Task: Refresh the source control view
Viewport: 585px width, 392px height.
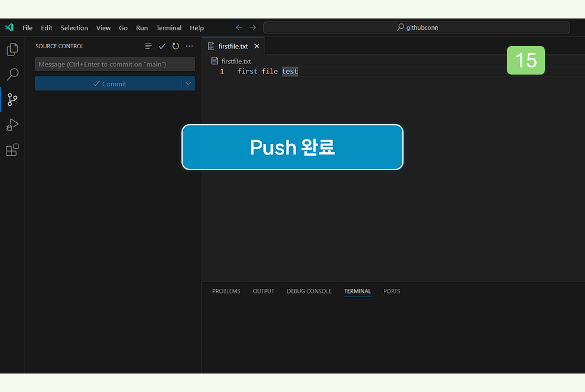Action: pos(175,46)
